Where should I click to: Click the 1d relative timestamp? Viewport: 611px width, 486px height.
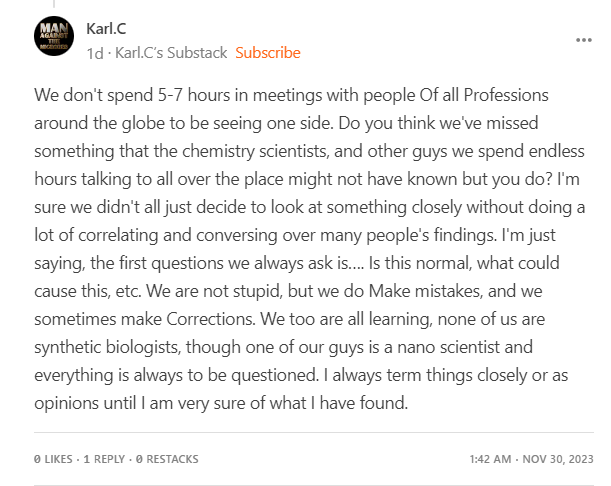point(94,52)
